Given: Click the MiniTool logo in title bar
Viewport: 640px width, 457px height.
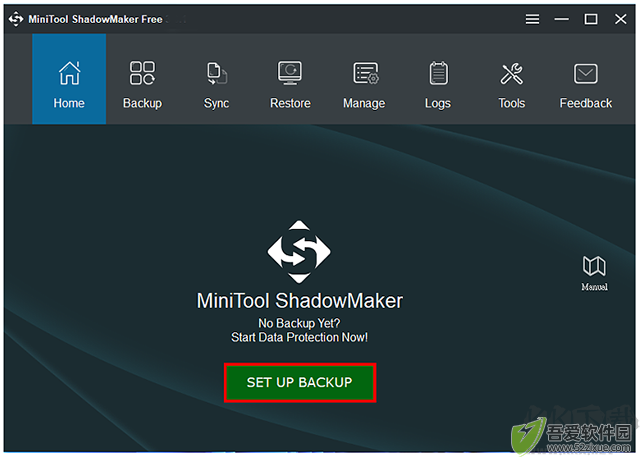Looking at the screenshot, I should [16, 19].
